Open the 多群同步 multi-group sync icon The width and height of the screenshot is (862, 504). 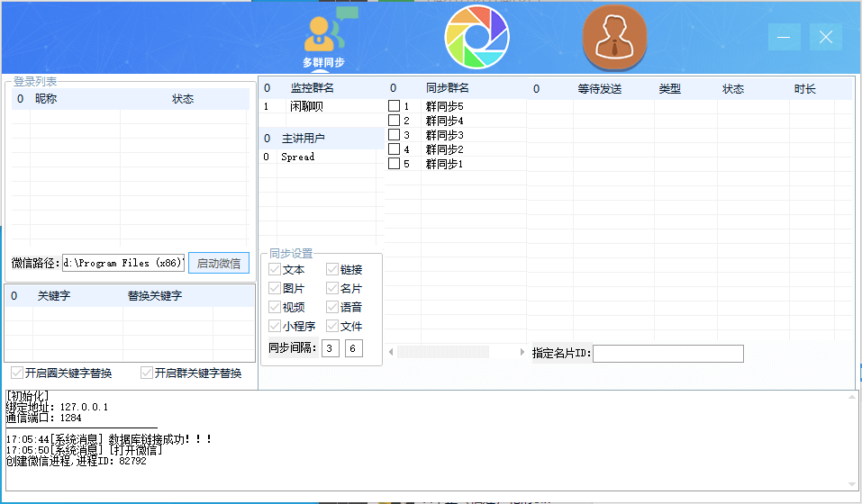[x=324, y=38]
